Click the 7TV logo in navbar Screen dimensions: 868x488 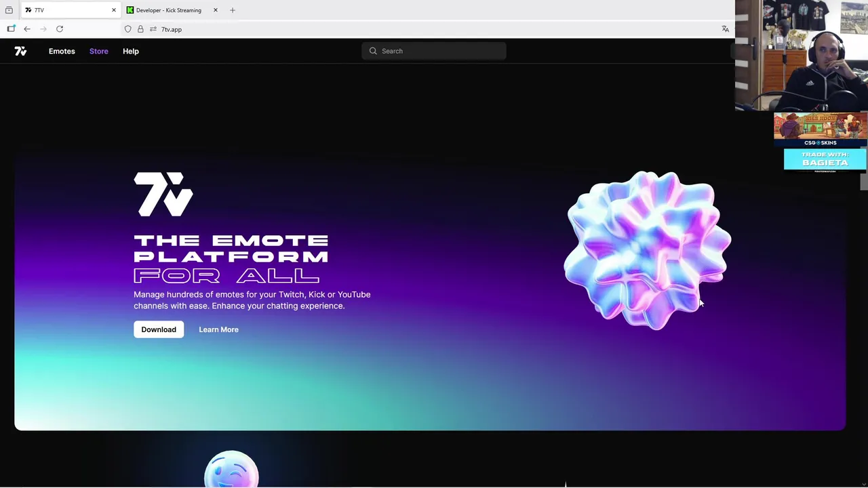pos(20,51)
